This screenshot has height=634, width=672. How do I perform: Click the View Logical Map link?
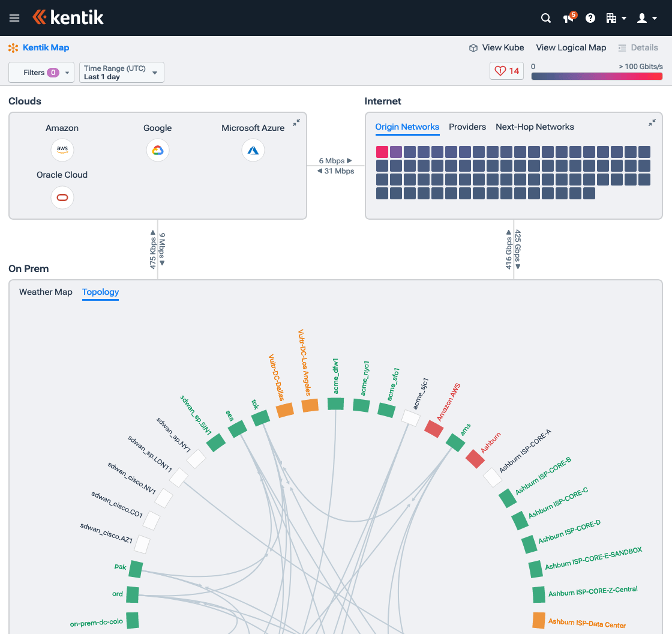[x=571, y=47]
